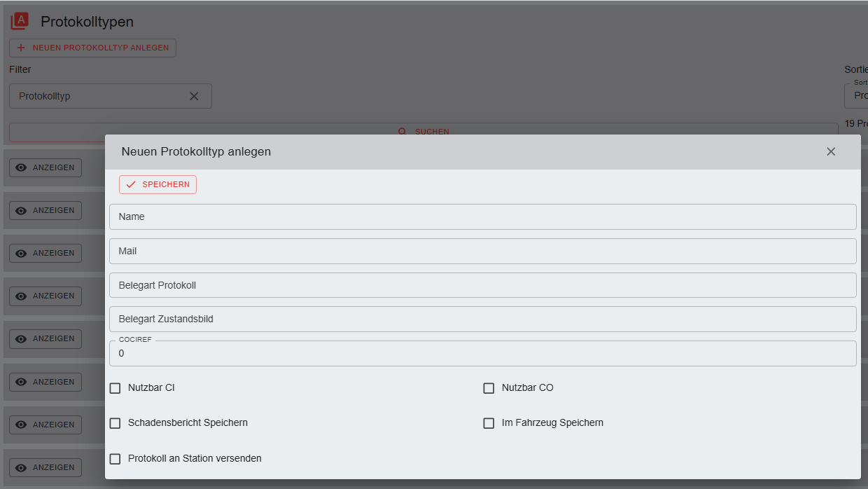Clear the Protokolltyp filter with the X icon
This screenshot has width=868, height=489.
(195, 96)
